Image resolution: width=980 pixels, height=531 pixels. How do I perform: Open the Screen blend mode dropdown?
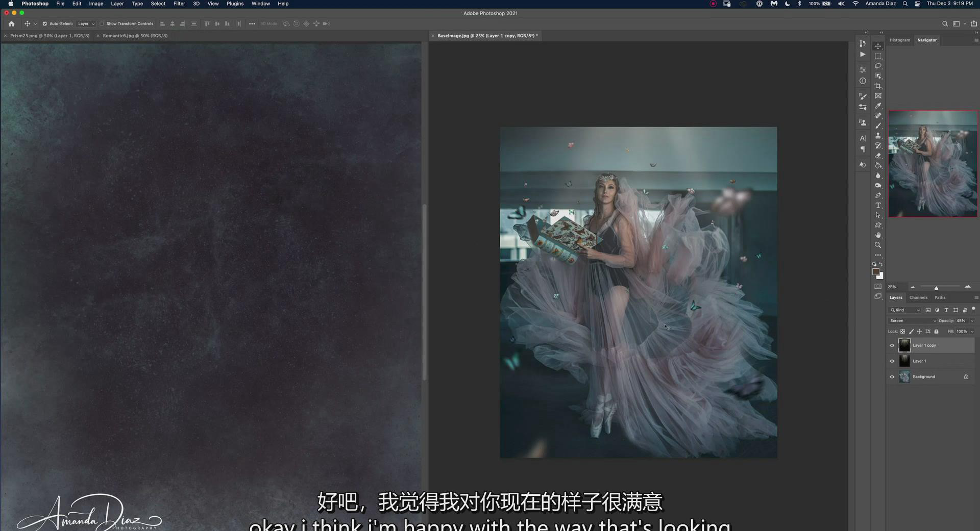[x=913, y=321]
